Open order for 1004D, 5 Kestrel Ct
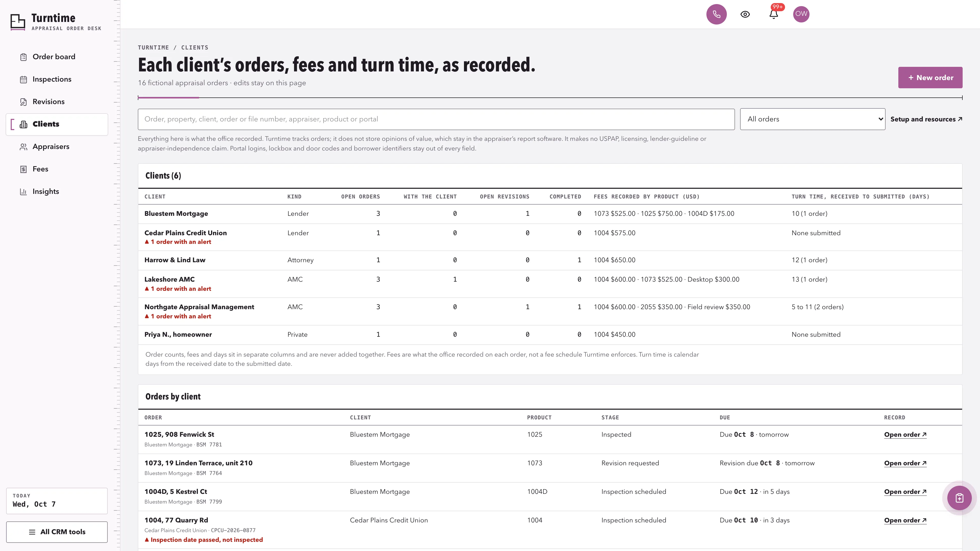 [905, 491]
